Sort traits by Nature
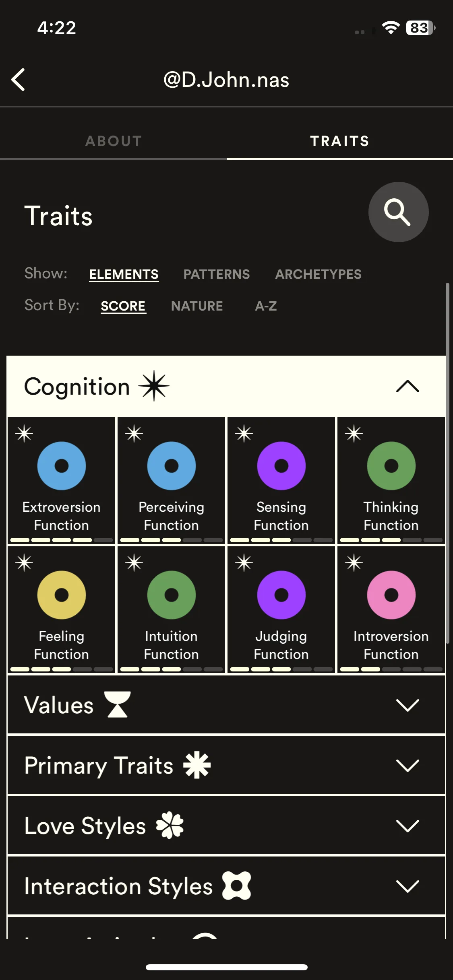 click(197, 306)
